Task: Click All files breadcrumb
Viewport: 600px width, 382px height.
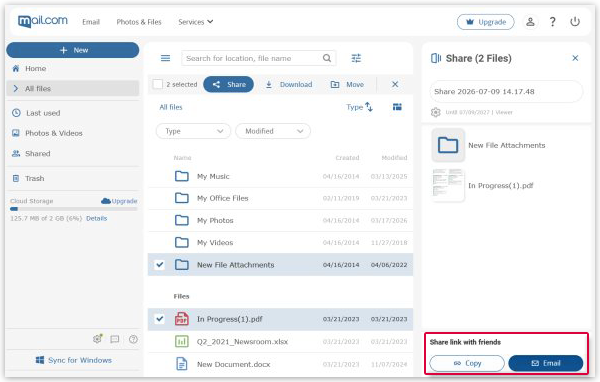Action: [x=171, y=107]
